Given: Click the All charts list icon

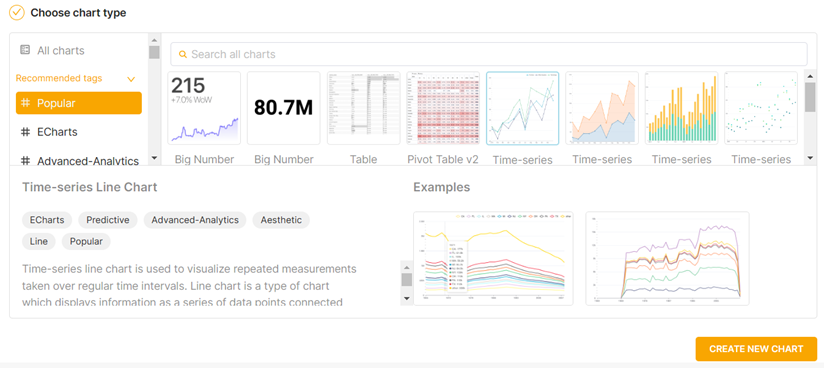Looking at the screenshot, I should point(25,50).
